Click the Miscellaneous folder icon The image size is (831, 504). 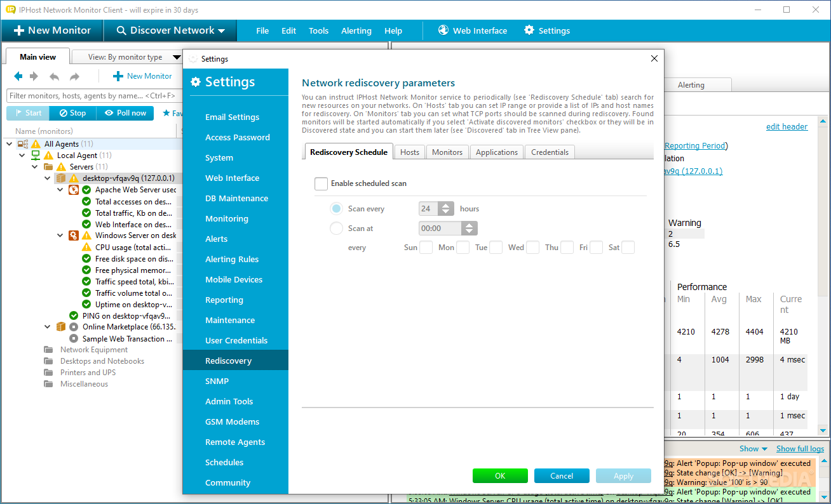[x=48, y=384]
